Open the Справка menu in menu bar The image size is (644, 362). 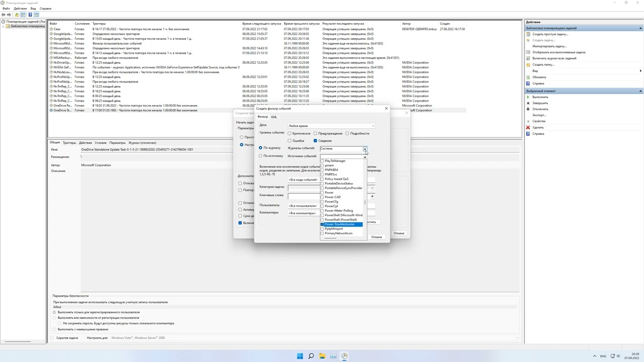coord(45,9)
